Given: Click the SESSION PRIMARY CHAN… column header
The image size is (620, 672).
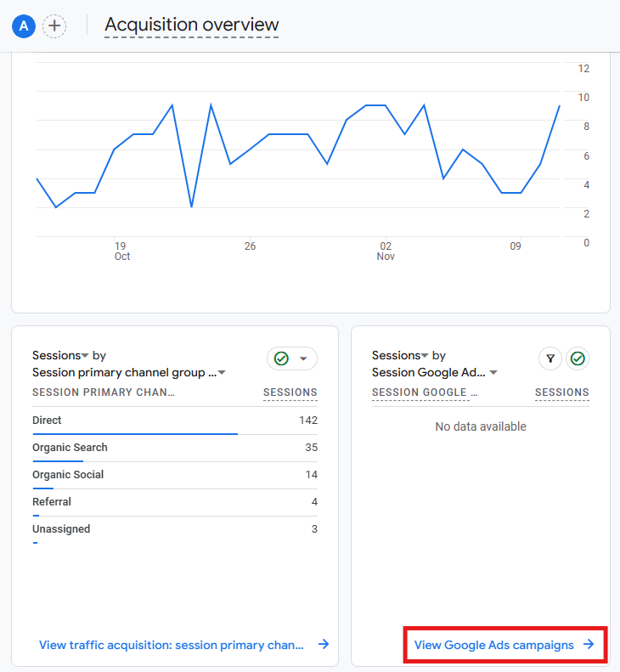Looking at the screenshot, I should click(x=104, y=392).
